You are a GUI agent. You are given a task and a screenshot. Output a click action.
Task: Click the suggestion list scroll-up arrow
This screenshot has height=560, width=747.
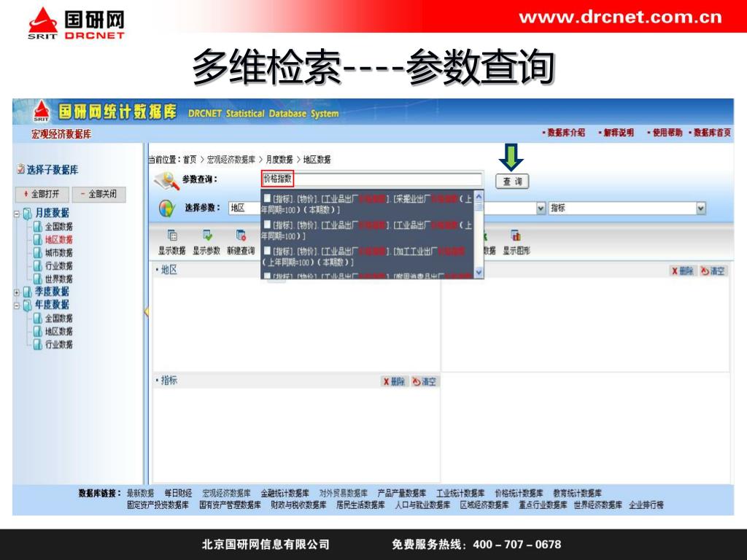point(479,197)
